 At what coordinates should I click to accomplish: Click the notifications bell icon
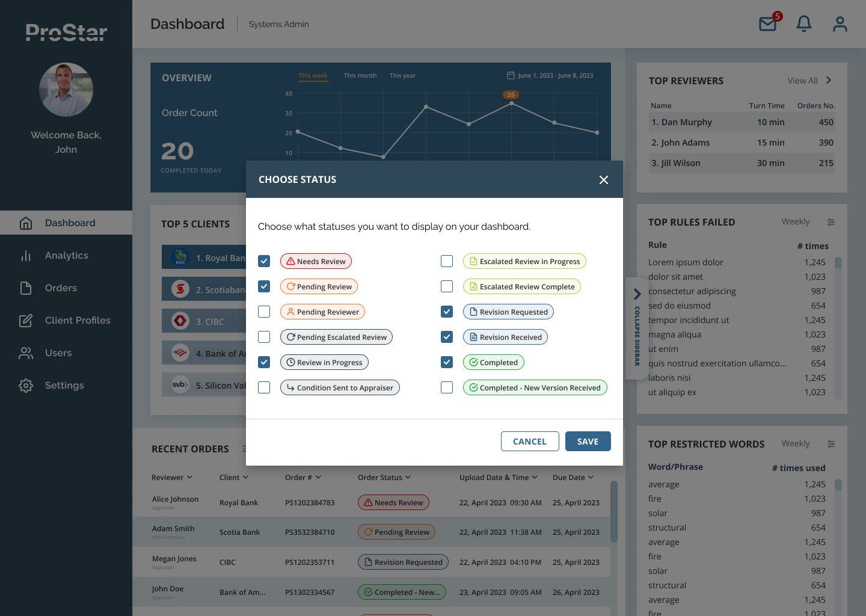coord(804,24)
